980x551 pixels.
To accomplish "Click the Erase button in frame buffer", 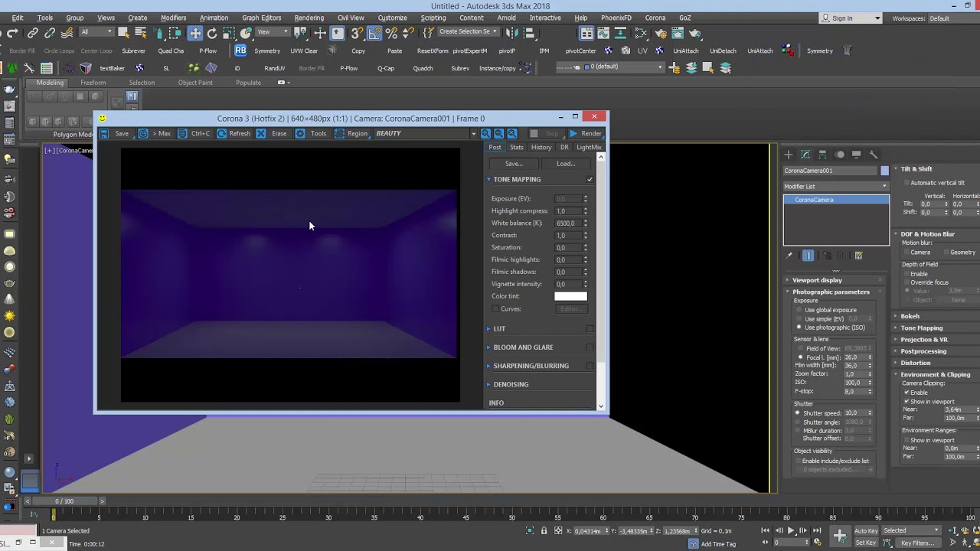I will pyautogui.click(x=272, y=133).
